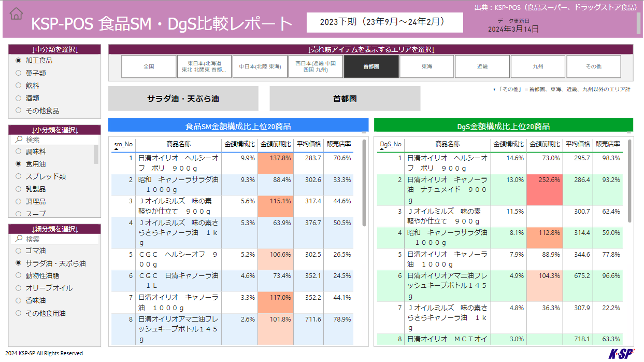644x362 pixels.
Task: Click the サラダ油・天ぷら油 title card
Action: click(x=183, y=99)
